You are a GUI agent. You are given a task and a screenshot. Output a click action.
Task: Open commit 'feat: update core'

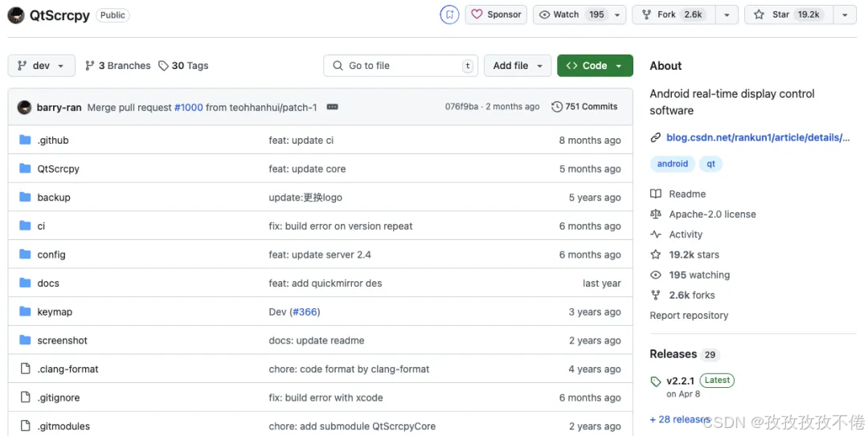(x=307, y=169)
